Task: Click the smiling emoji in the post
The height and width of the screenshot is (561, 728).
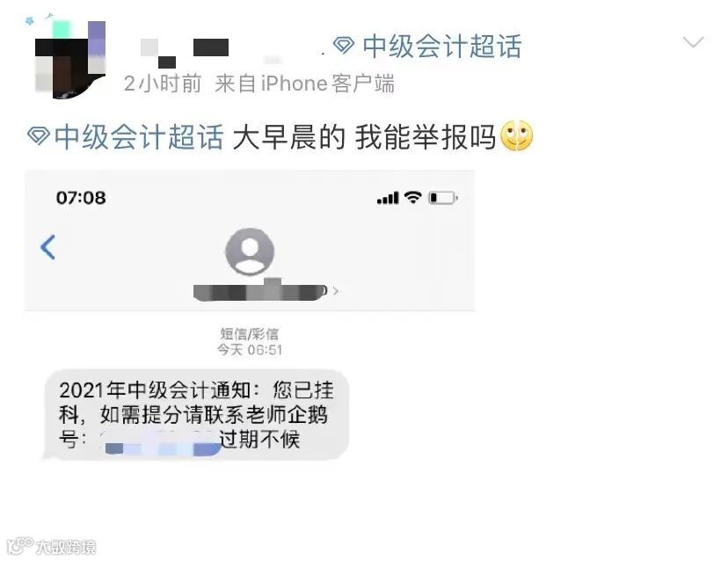Action: pos(516,136)
